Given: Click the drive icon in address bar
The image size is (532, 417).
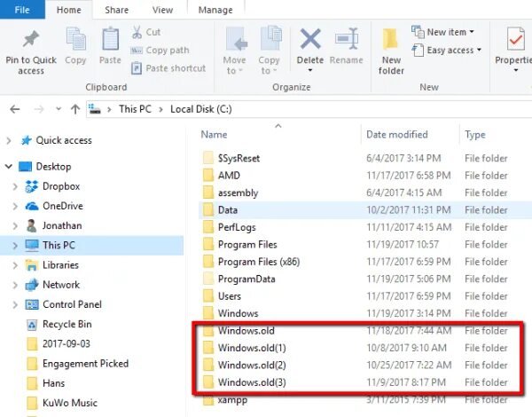Looking at the screenshot, I should 94,109.
